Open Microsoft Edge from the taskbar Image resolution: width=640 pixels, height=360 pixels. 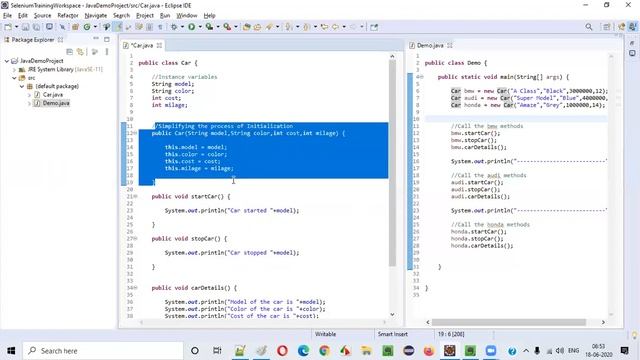[x=303, y=351]
